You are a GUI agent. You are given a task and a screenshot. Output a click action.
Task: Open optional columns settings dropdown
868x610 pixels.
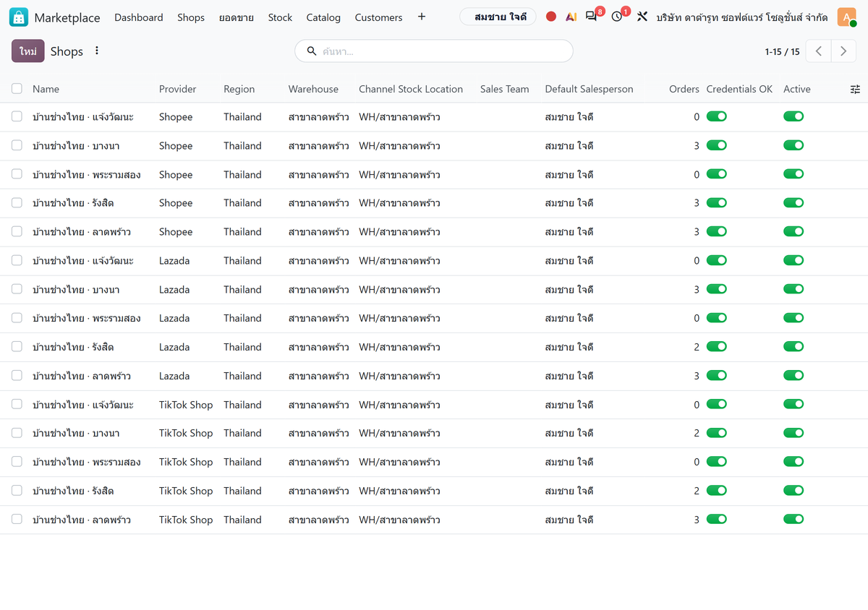855,89
